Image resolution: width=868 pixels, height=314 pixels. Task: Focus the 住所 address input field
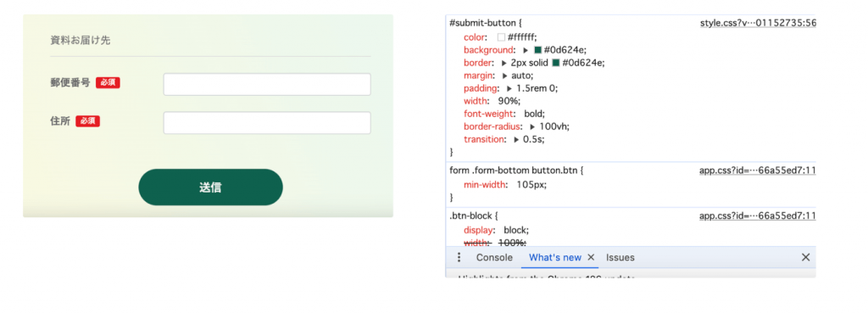tap(267, 123)
